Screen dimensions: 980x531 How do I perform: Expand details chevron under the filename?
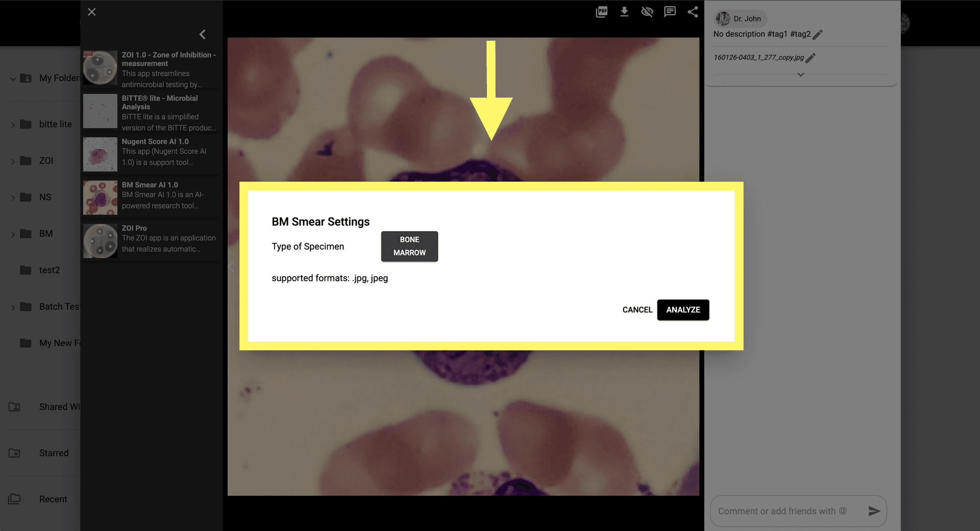click(800, 75)
